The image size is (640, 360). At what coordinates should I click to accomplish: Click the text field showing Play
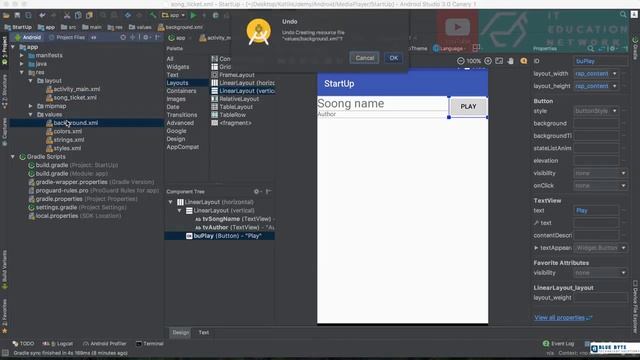coord(596,211)
